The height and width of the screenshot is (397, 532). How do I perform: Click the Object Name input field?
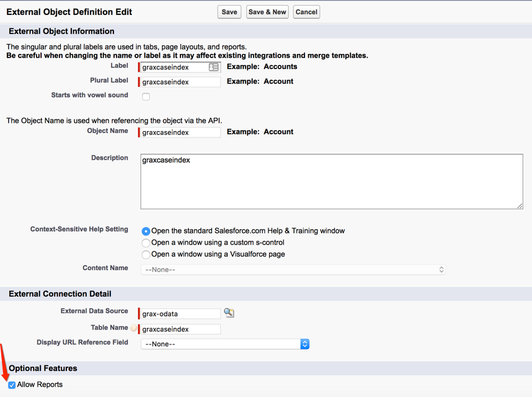click(x=180, y=132)
